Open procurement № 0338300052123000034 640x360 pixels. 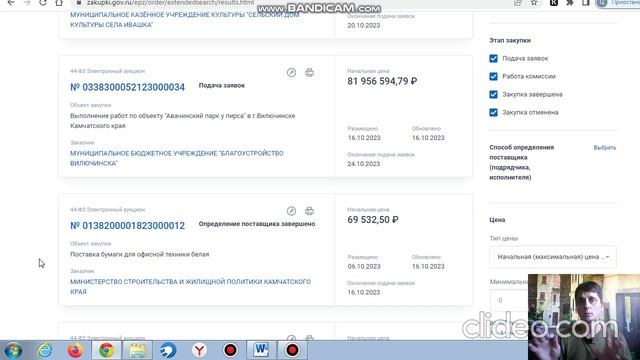(127, 87)
